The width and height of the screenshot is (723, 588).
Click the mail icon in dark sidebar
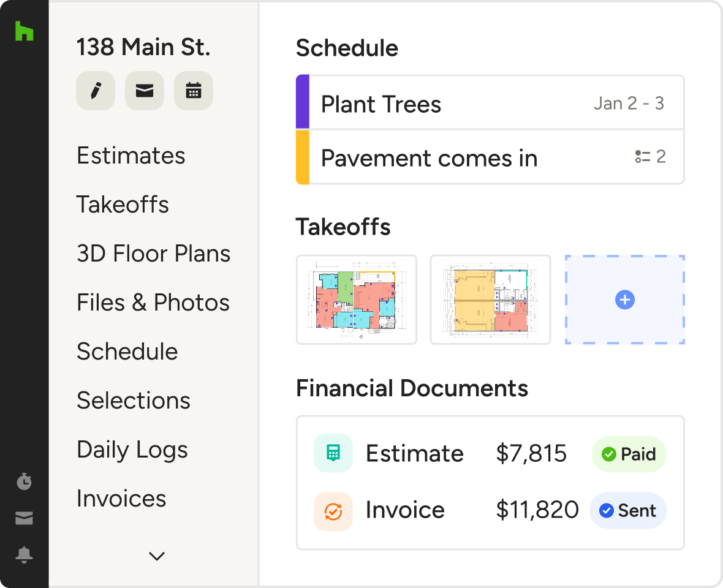(24, 519)
